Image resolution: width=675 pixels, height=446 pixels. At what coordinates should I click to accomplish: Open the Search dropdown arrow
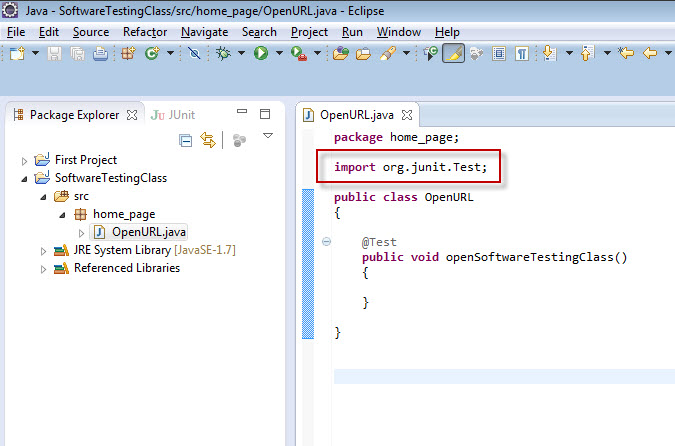click(406, 53)
